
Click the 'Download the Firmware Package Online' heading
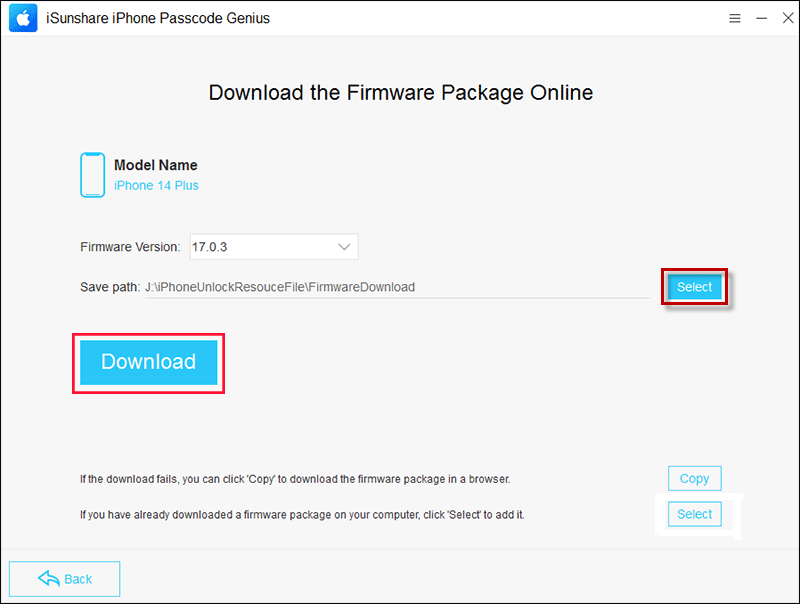click(400, 93)
